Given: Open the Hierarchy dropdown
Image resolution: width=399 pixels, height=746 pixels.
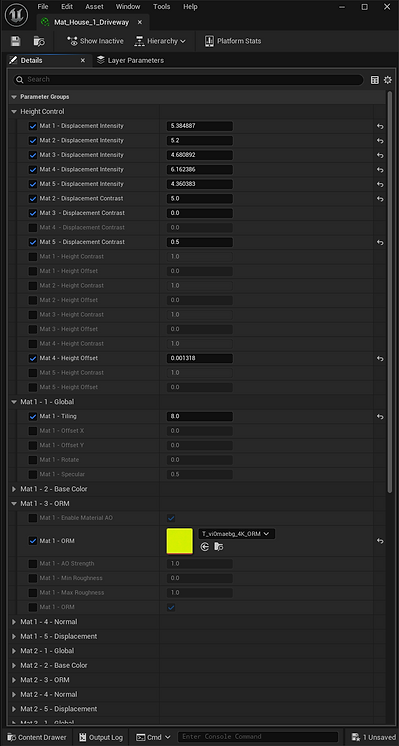Looking at the screenshot, I should (x=160, y=41).
